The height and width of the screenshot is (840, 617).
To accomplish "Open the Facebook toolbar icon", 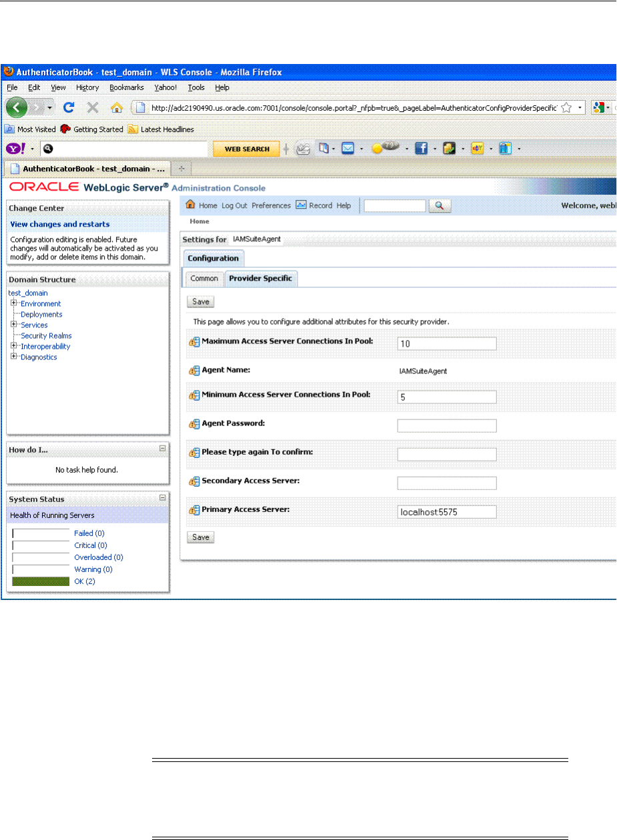I will tap(421, 149).
